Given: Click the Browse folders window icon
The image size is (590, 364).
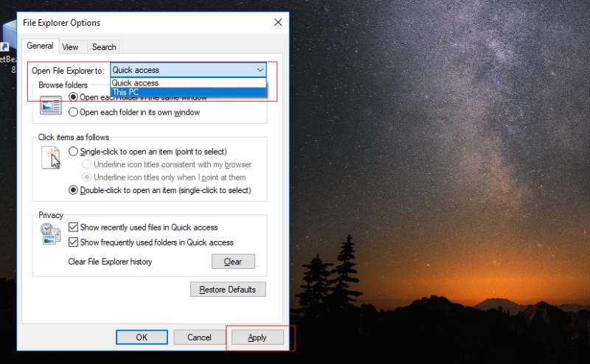Looking at the screenshot, I should tap(51, 105).
